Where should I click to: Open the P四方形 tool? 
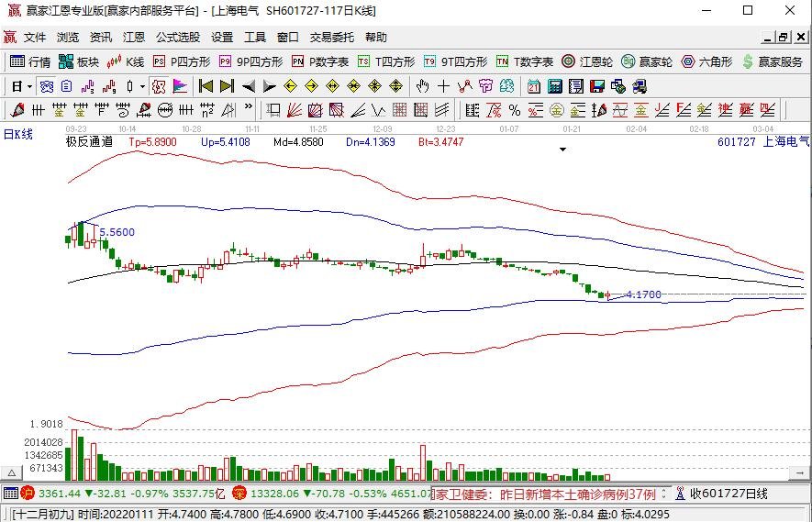click(x=182, y=62)
